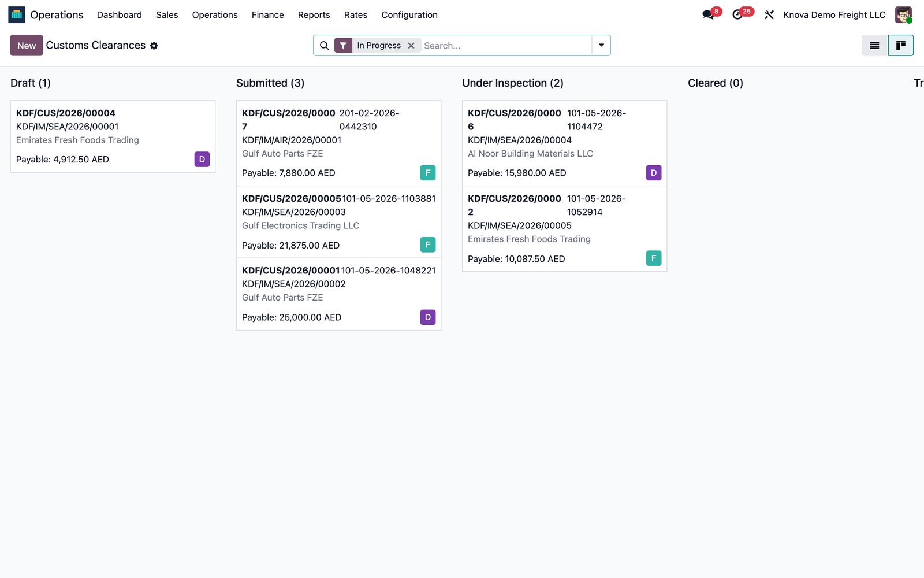Click the Cleared (0) column header
The height and width of the screenshot is (578, 924).
click(716, 83)
